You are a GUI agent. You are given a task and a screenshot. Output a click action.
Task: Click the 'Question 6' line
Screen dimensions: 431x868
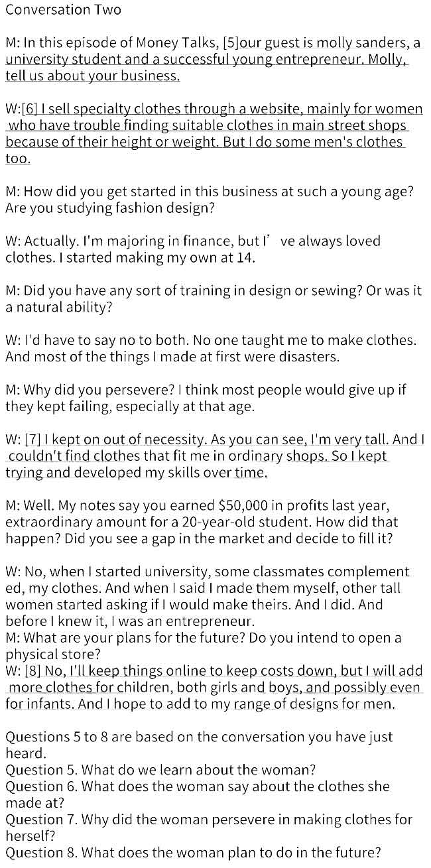tap(207, 794)
